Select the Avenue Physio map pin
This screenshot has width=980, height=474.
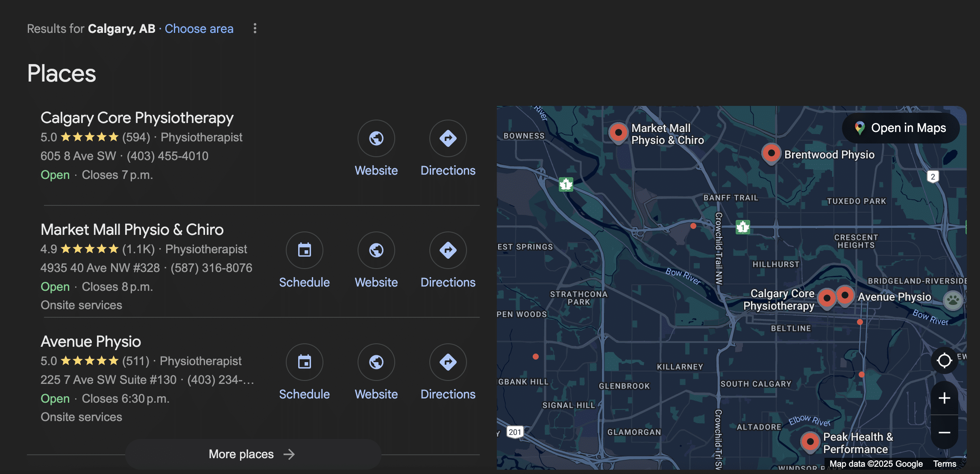tap(845, 296)
